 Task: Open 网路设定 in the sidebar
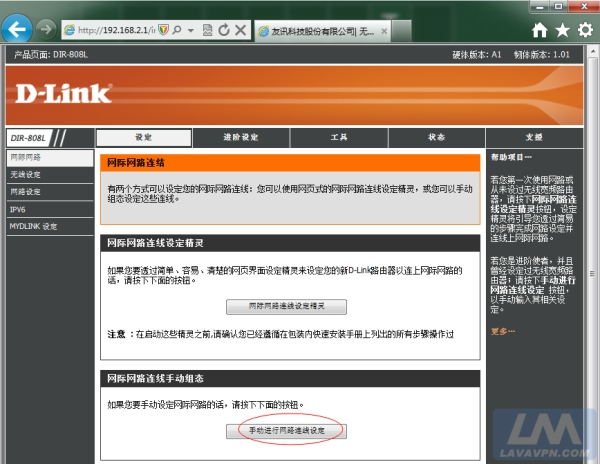click(50, 192)
